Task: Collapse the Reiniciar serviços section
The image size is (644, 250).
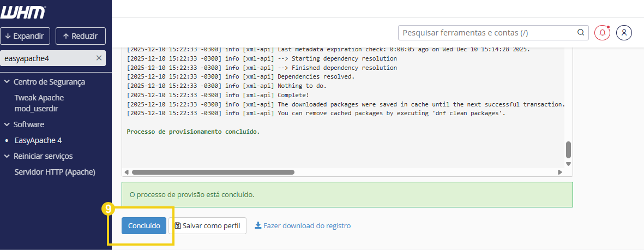Action: click(7, 156)
